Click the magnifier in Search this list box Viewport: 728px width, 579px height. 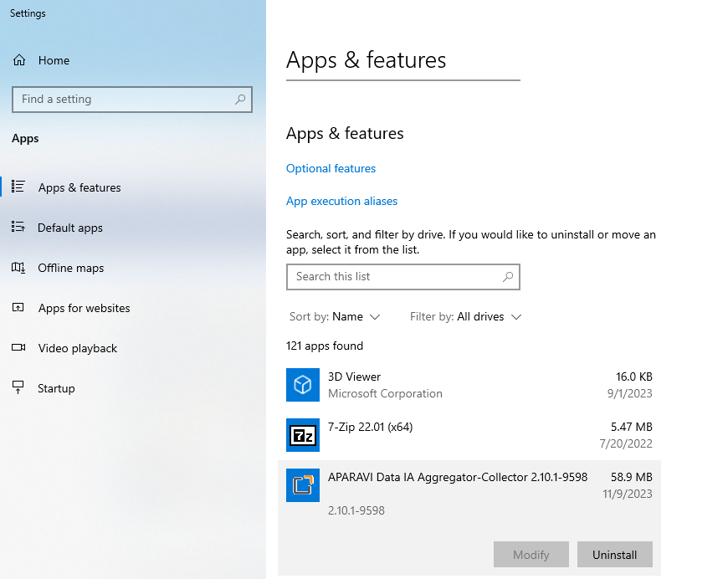[x=507, y=277]
